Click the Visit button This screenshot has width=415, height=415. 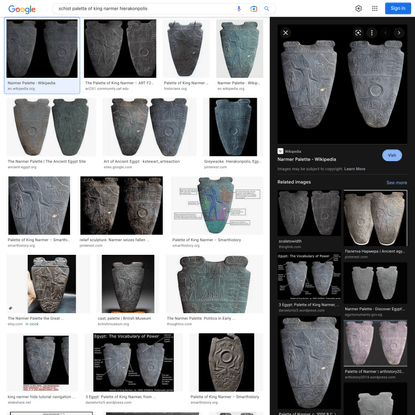click(392, 155)
